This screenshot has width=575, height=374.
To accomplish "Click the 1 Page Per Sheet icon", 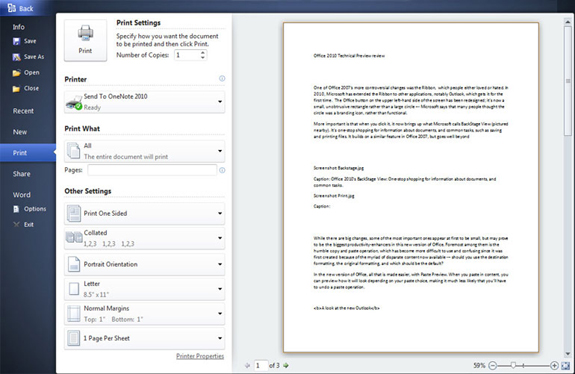I will coord(74,338).
